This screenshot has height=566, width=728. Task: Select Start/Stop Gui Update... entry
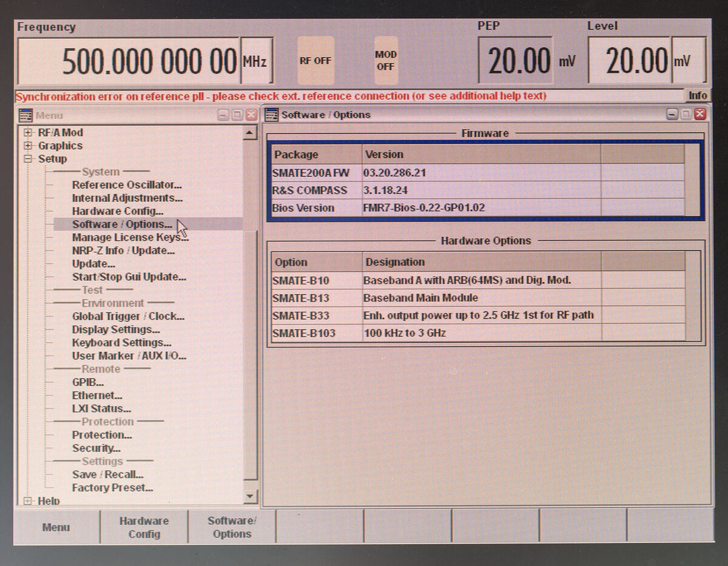coord(129,277)
